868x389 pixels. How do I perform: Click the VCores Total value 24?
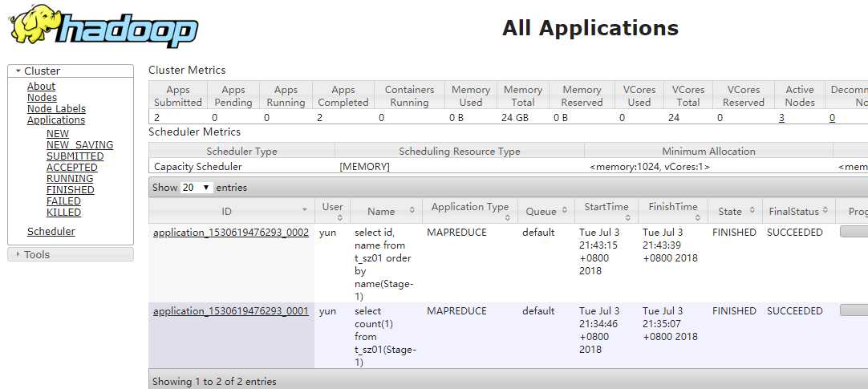(674, 117)
